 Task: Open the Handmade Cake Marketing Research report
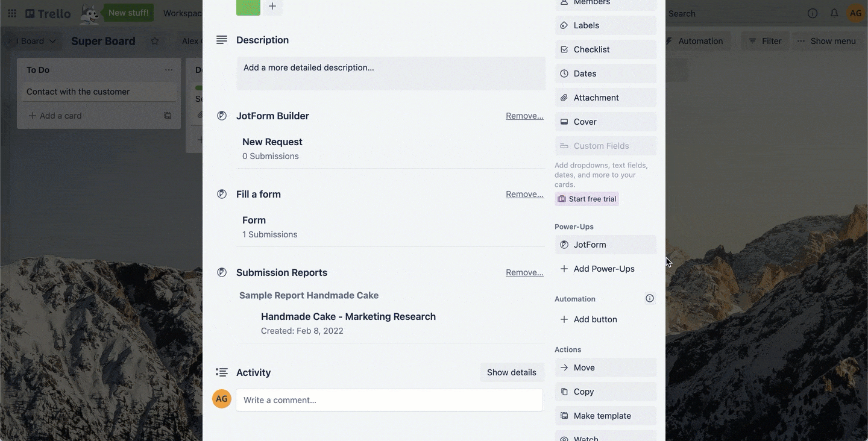[x=348, y=316]
